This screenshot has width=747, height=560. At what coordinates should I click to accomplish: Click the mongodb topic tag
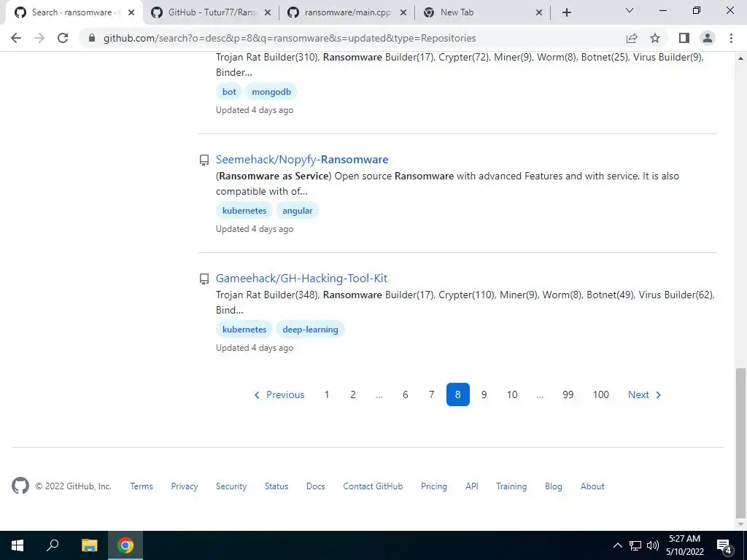(271, 91)
